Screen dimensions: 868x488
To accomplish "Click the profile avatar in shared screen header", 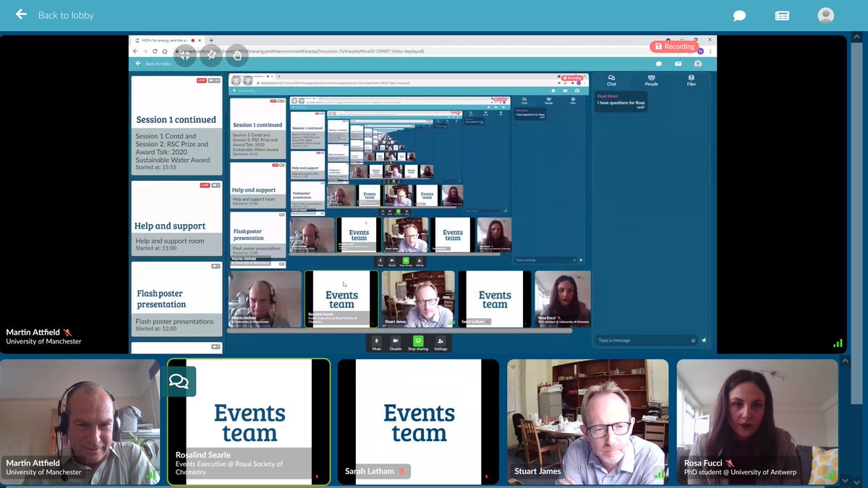I will click(x=698, y=64).
